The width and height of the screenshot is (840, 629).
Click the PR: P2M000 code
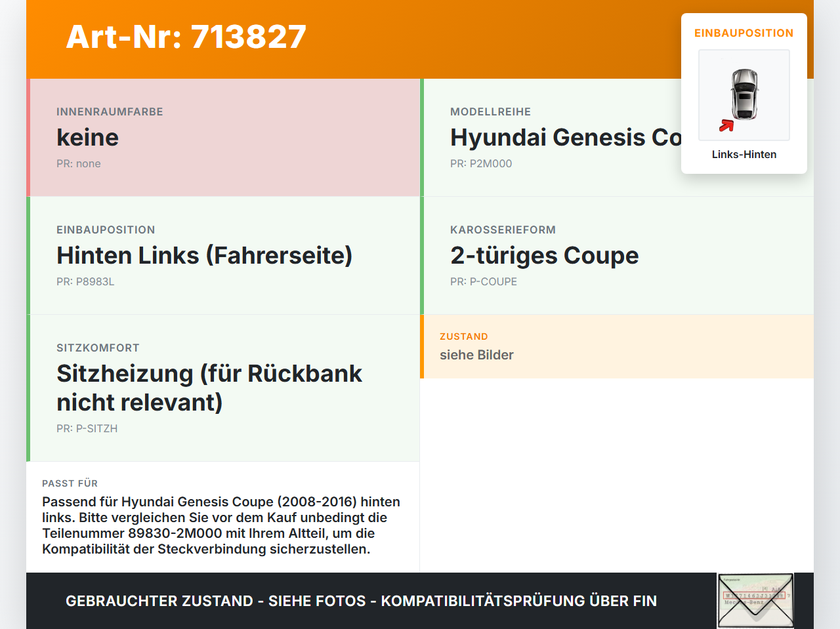481,163
